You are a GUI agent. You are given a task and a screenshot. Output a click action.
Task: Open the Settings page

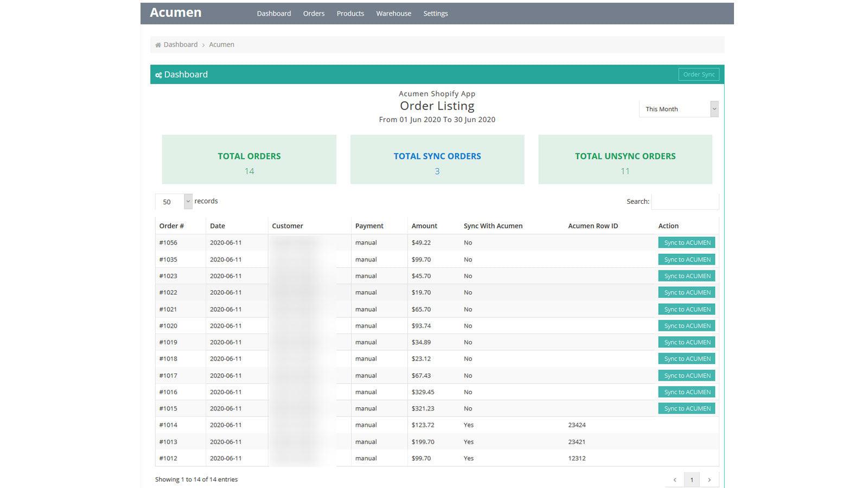(x=435, y=13)
